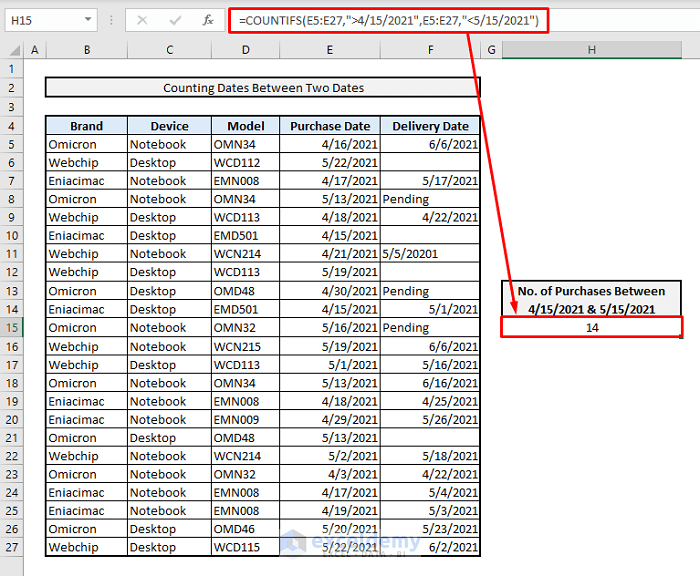Screen dimensions: 700x576
Task: Select delivery date 4/25/2021 in row 19
Action: click(x=430, y=401)
